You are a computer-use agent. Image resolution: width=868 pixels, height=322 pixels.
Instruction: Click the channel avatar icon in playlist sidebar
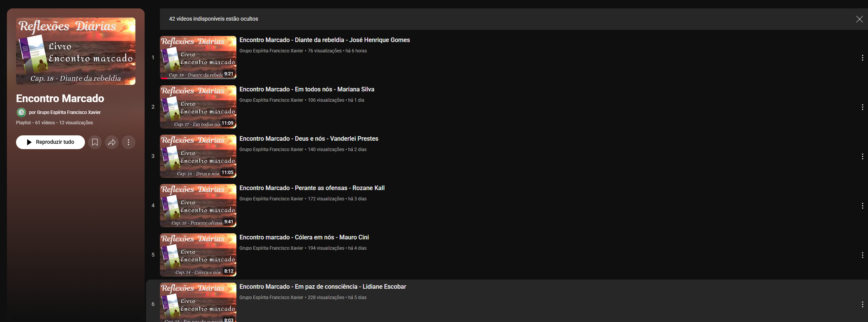point(21,112)
